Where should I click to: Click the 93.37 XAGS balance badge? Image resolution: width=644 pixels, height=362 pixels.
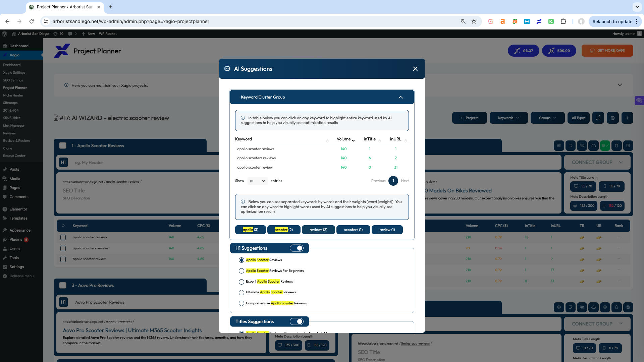click(x=524, y=51)
